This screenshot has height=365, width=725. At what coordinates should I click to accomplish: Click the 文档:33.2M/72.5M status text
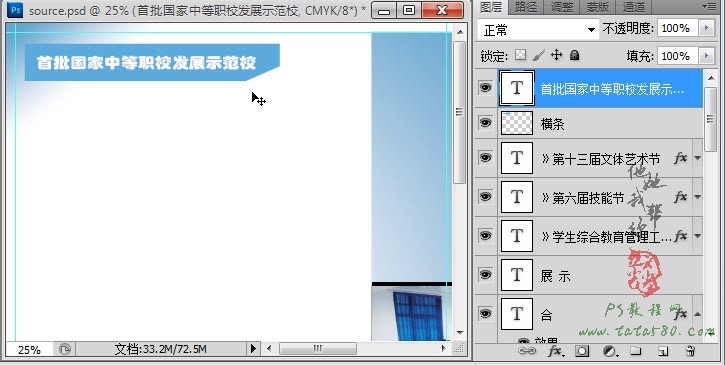[160, 349]
